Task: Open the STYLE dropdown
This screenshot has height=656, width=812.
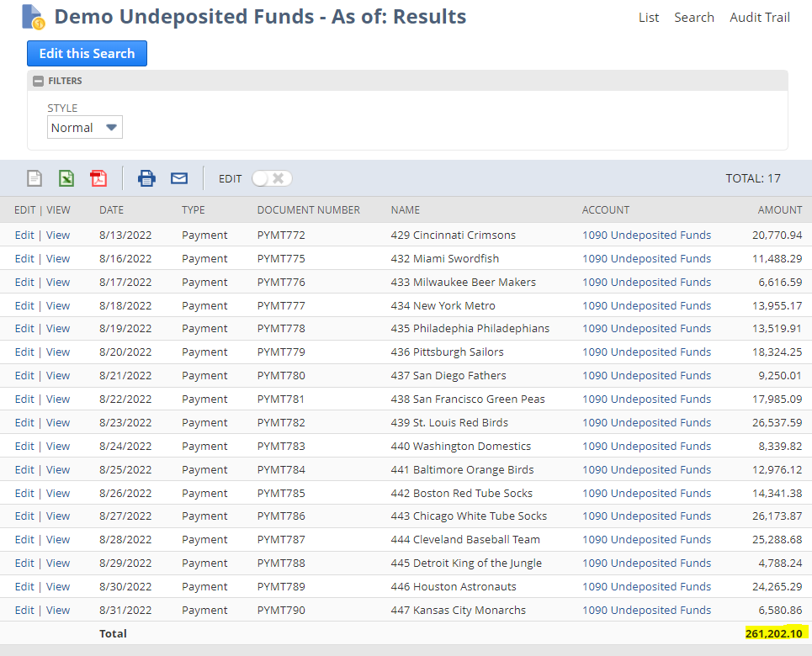Action: 85,128
